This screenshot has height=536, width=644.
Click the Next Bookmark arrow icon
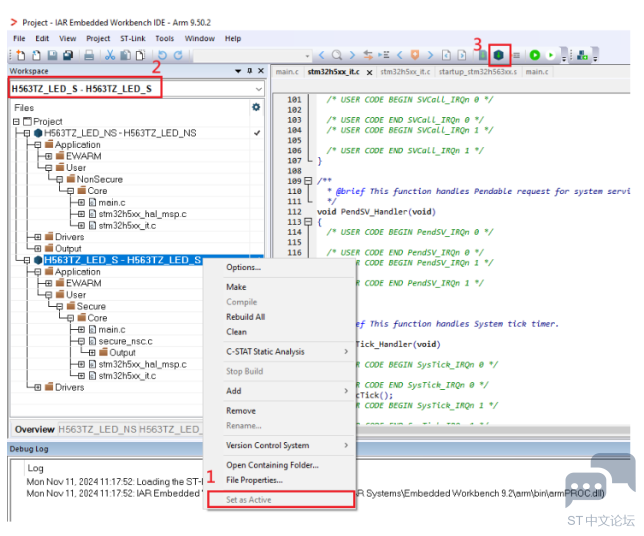click(430, 55)
